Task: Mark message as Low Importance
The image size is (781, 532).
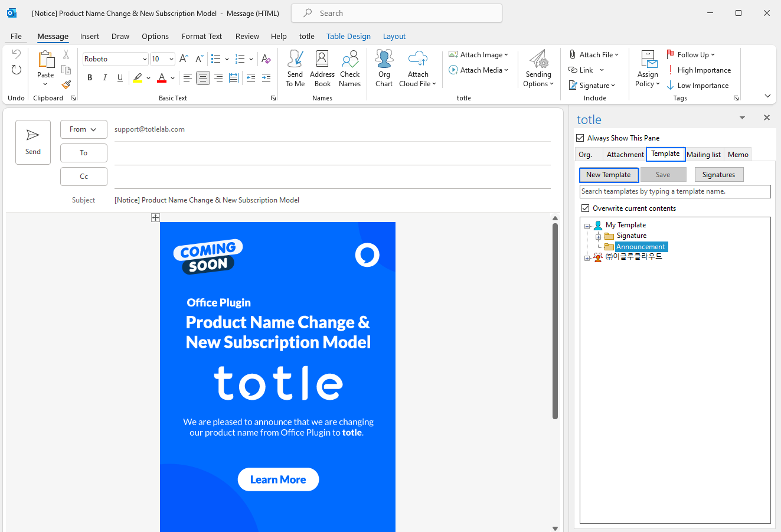Action: point(698,86)
